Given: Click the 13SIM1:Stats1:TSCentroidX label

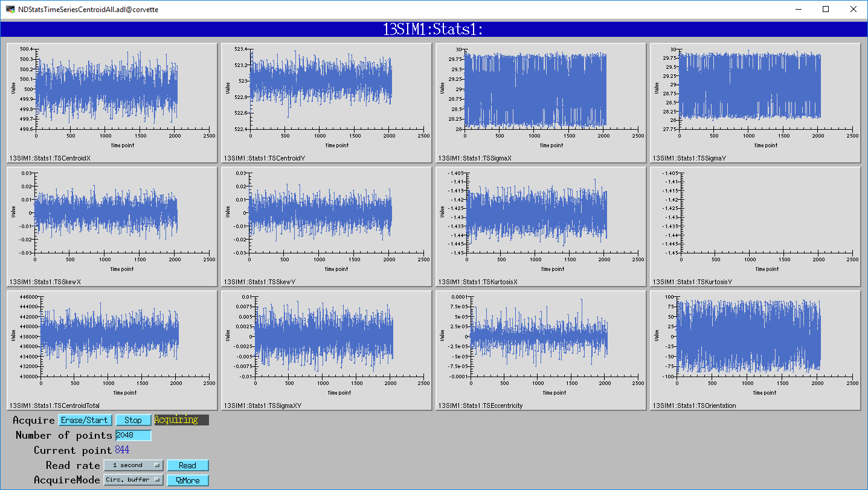Looking at the screenshot, I should coord(50,159).
